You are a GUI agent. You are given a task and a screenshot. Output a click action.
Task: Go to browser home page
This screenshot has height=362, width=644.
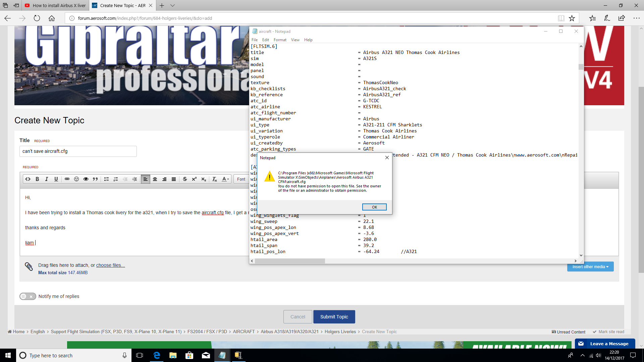[52, 18]
